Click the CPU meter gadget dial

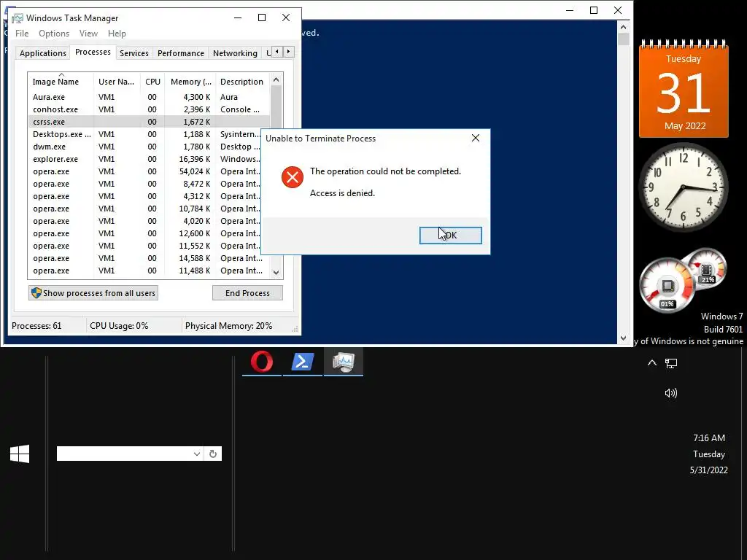click(667, 286)
